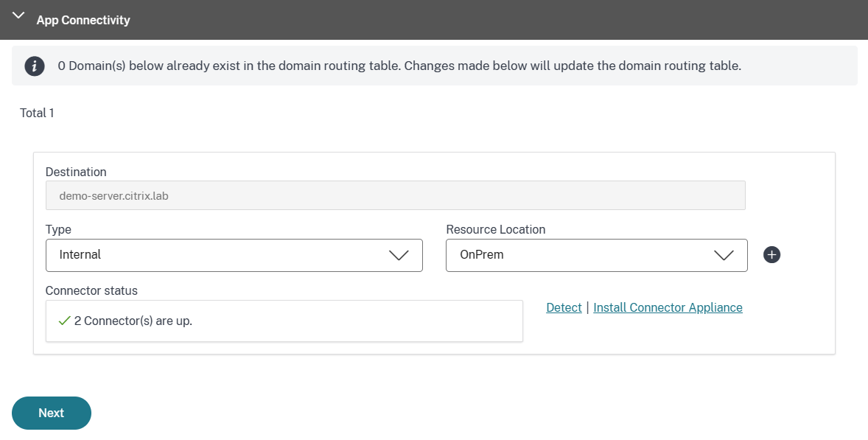Image resolution: width=868 pixels, height=440 pixels.
Task: Click the Resource Location field label
Action: [495, 229]
